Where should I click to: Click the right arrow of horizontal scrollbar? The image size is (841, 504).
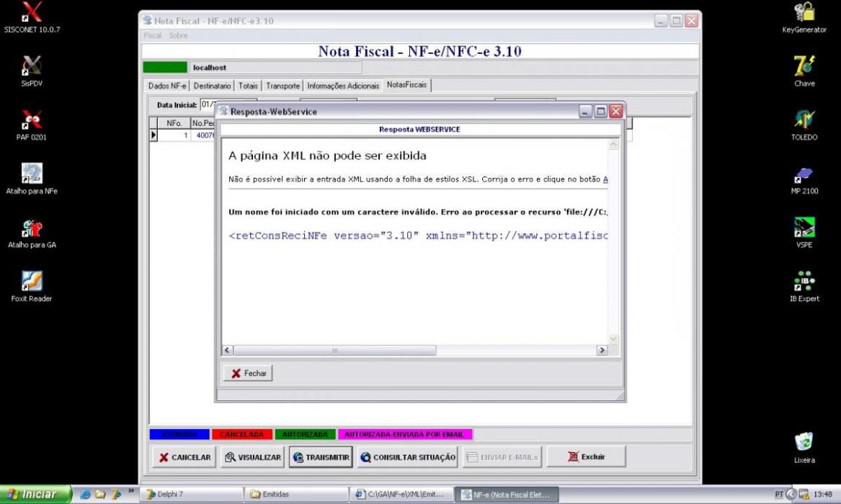click(602, 351)
